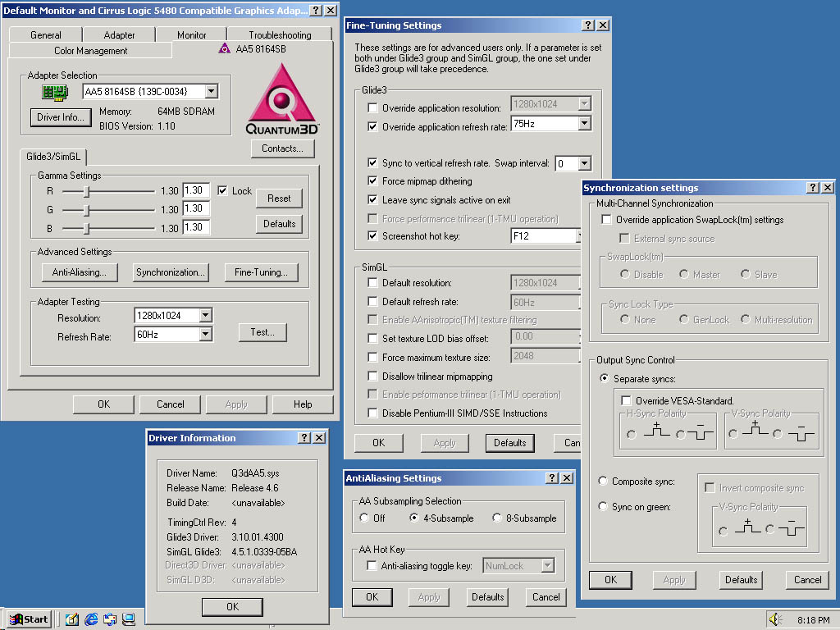
Task: Open Outlook Express from the quick launch bar
Action: coord(110,619)
